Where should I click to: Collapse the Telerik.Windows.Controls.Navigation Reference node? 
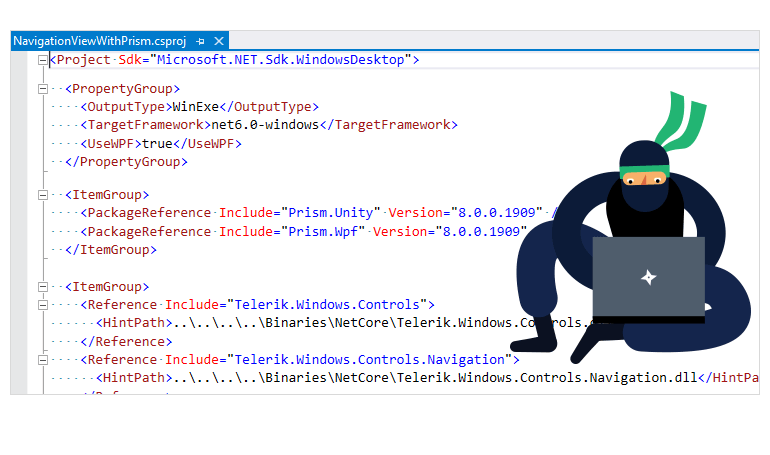pos(43,360)
